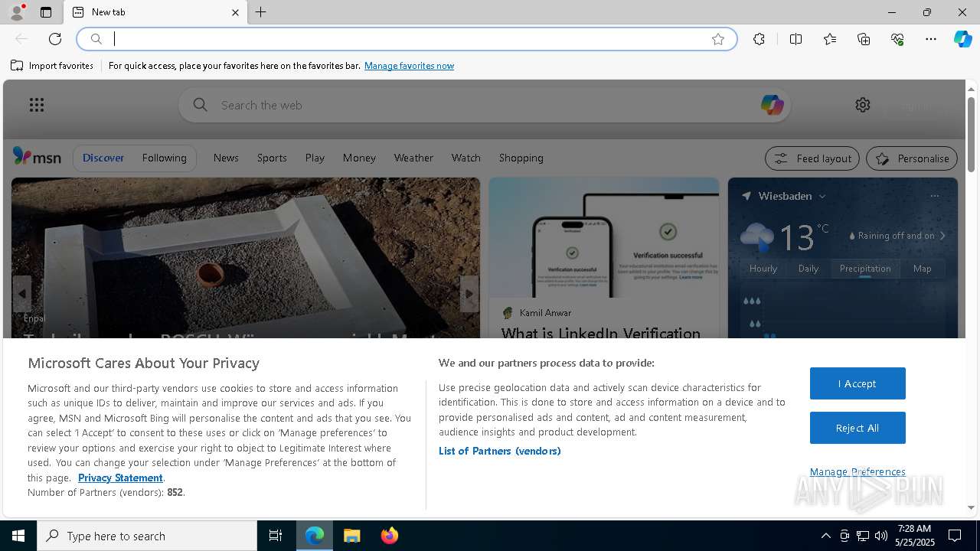
Task: Switch to the Following tab
Action: point(164,158)
